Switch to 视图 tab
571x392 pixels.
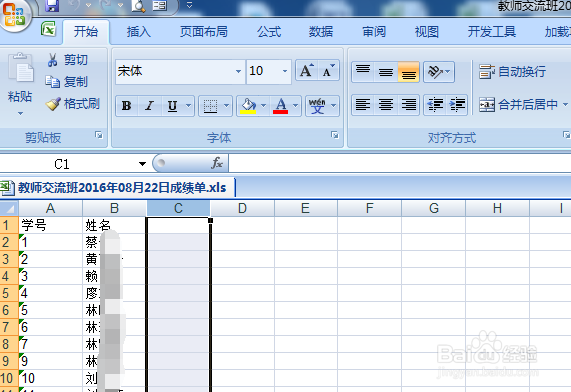tap(427, 32)
